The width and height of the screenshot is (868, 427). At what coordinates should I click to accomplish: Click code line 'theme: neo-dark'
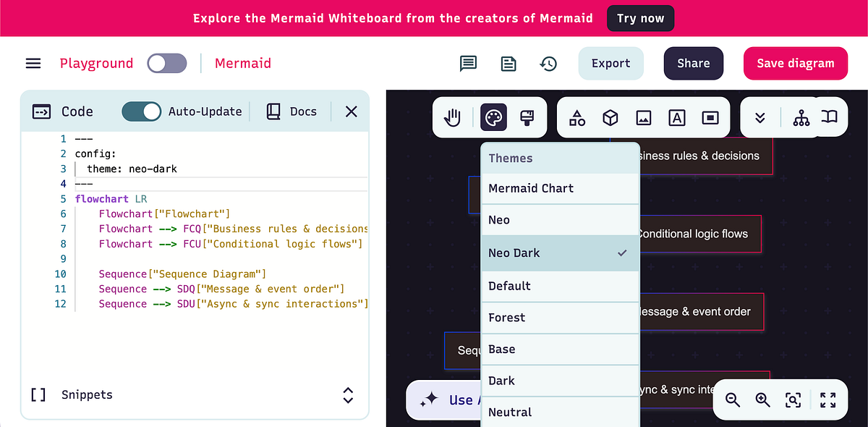pyautogui.click(x=132, y=169)
